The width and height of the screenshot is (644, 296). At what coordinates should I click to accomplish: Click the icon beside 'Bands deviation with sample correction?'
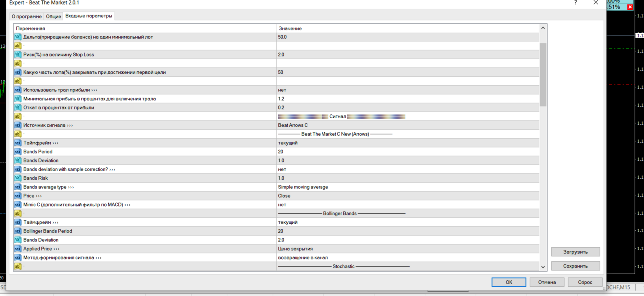[18, 169]
